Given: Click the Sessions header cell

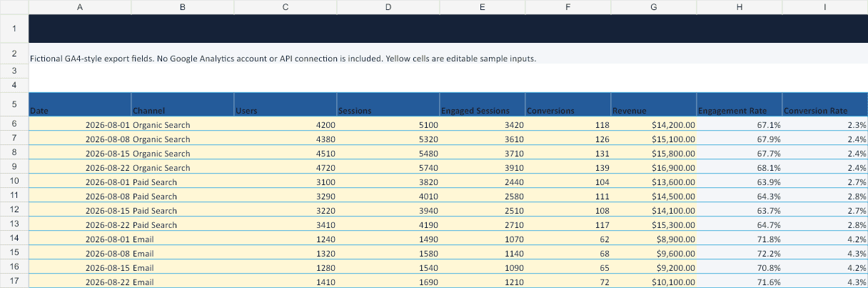Looking at the screenshot, I should [x=388, y=104].
